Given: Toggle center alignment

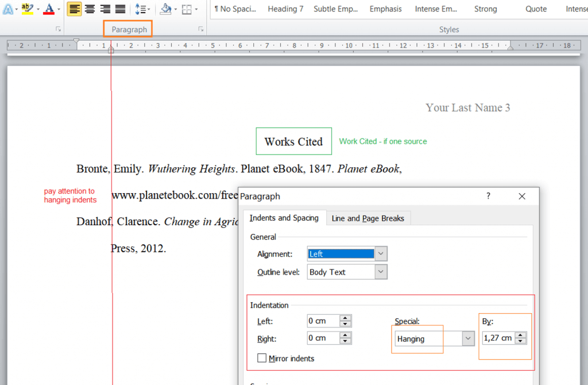Looking at the screenshot, I should (89, 9).
